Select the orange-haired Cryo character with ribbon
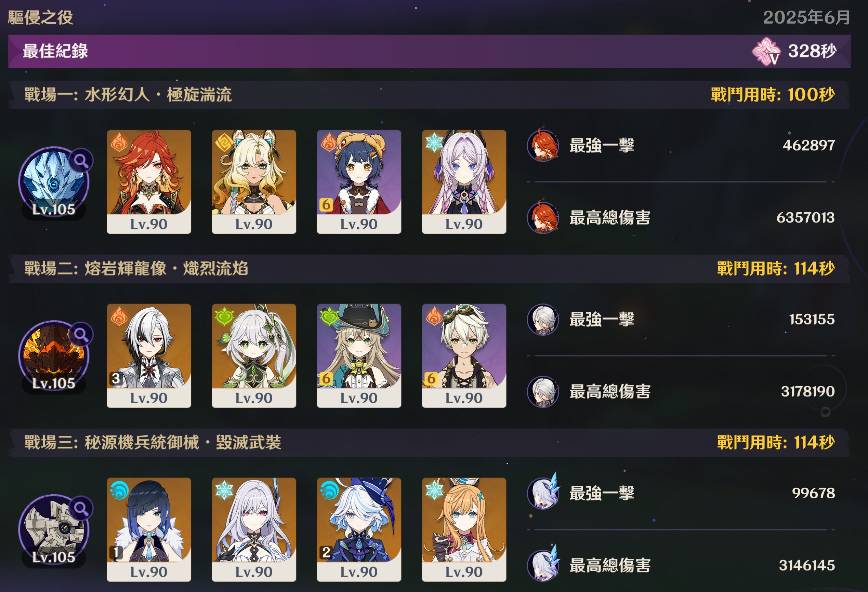The image size is (868, 592). click(464, 530)
